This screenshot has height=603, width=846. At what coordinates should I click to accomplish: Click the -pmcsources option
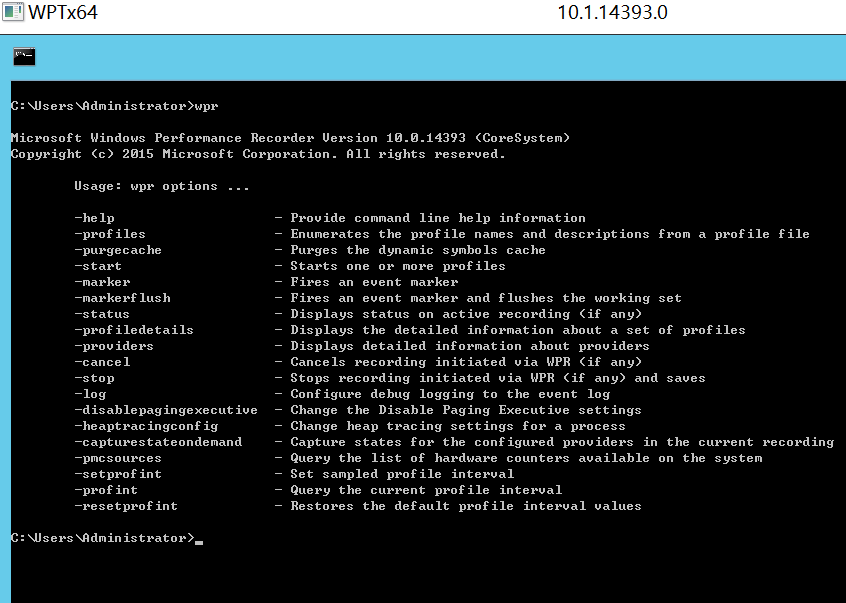click(118, 458)
